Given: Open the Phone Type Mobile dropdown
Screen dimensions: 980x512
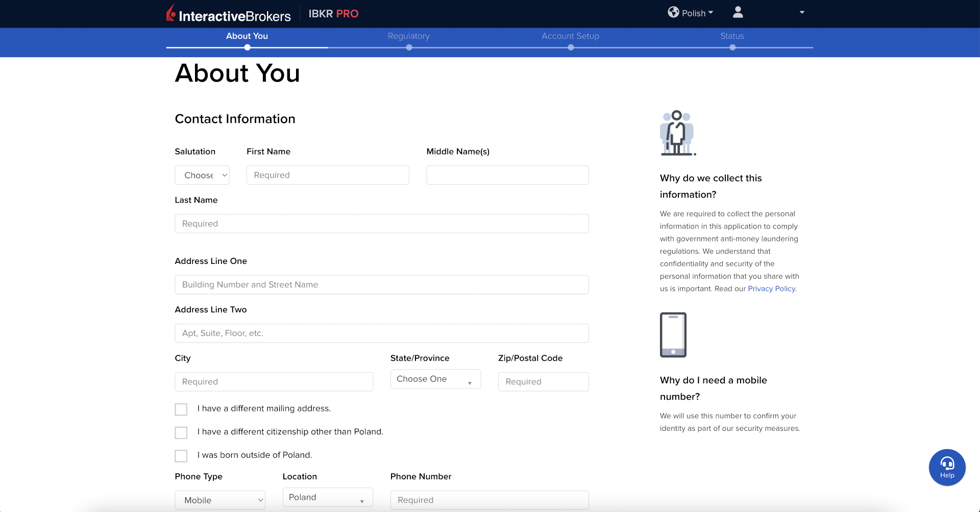Looking at the screenshot, I should (220, 500).
